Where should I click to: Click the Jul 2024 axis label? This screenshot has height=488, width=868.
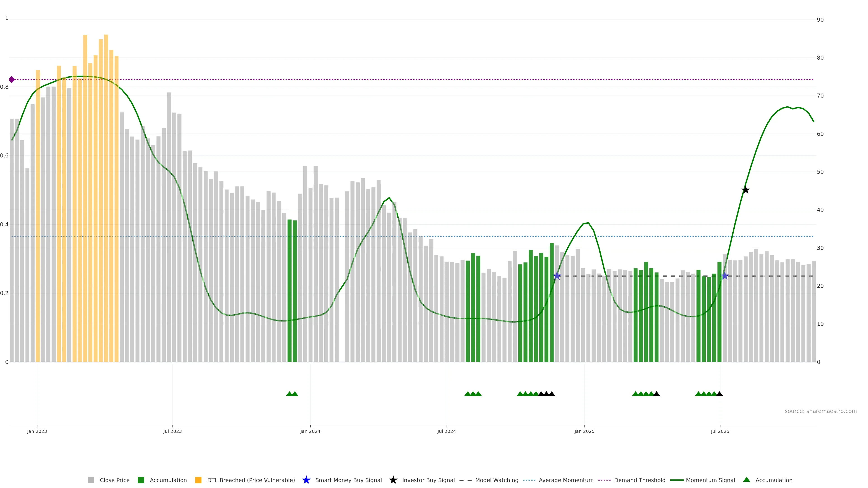tap(446, 431)
